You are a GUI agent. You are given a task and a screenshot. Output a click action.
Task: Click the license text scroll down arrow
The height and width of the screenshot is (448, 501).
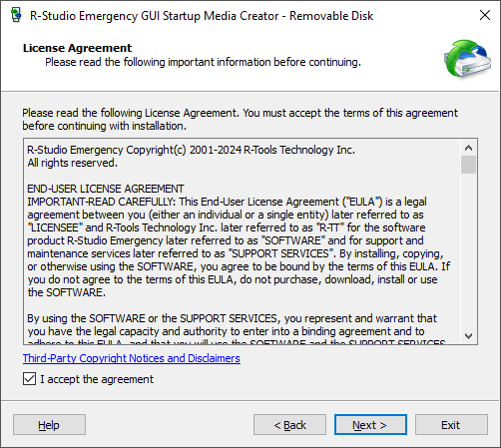(x=468, y=336)
